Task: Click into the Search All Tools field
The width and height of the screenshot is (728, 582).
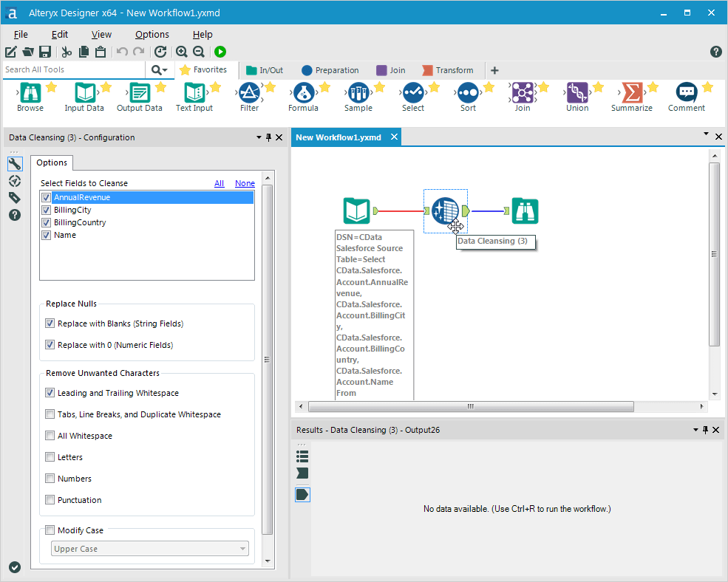Action: click(x=74, y=70)
